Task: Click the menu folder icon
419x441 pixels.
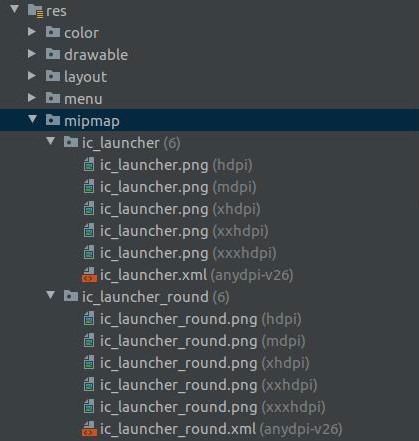Action: (53, 98)
